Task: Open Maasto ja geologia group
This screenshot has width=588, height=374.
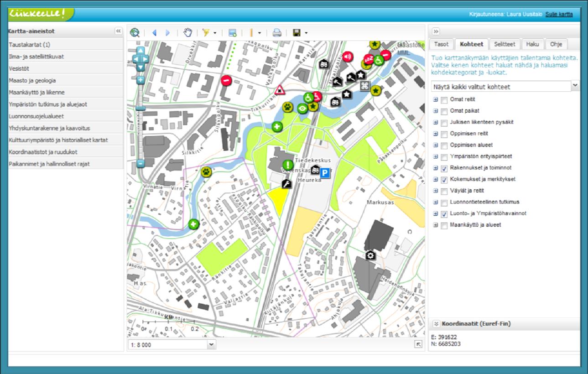Action: 66,80
